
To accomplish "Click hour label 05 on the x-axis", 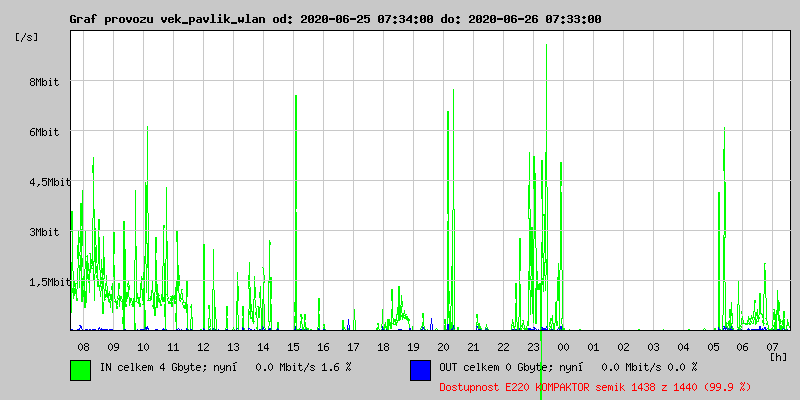I will click(x=713, y=347).
